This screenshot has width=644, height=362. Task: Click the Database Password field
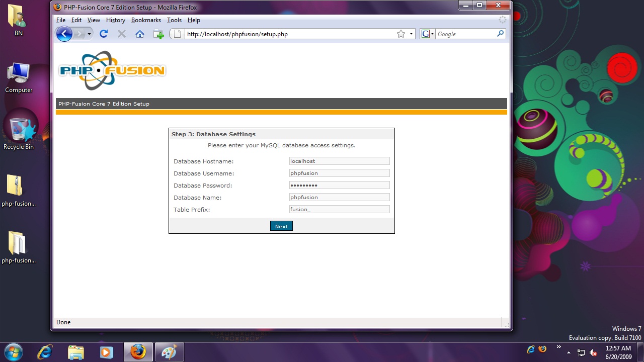click(x=339, y=185)
